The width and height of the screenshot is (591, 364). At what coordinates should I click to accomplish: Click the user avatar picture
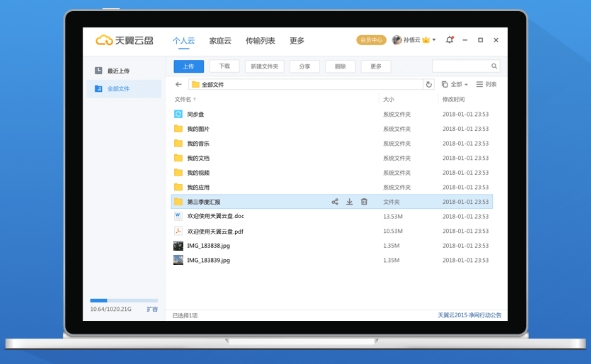coord(397,40)
